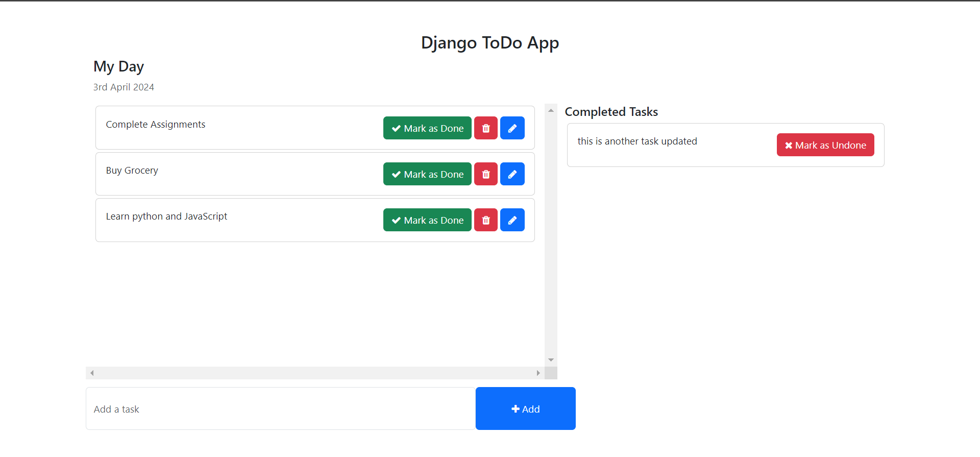Viewport: 980px width, 457px height.
Task: Focus the Add a task input field
Action: tap(281, 408)
